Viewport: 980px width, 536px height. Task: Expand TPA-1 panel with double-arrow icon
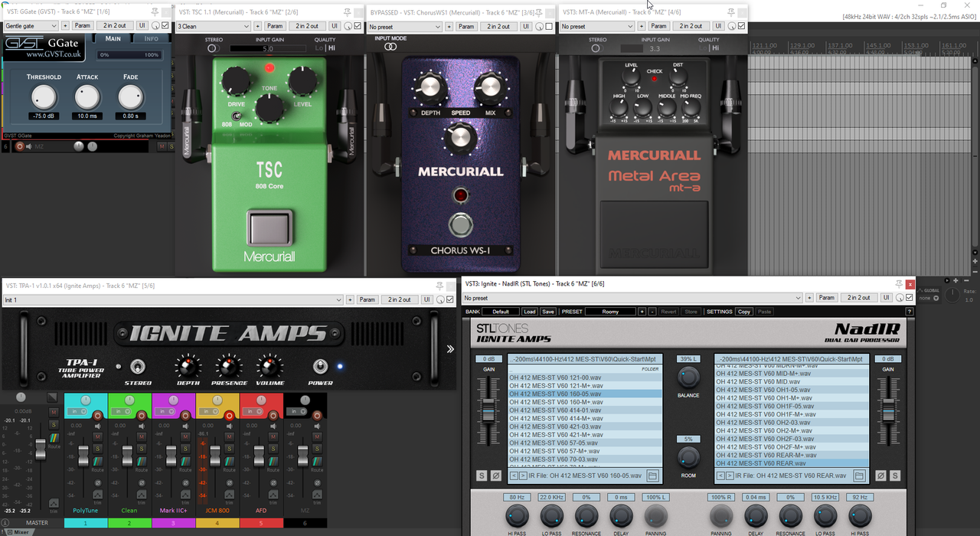450,349
